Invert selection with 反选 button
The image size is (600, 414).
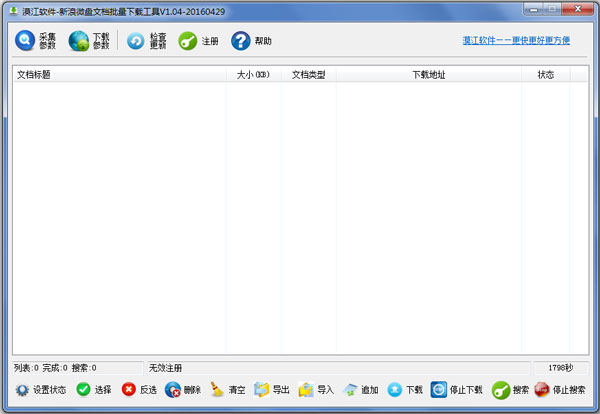pos(140,390)
